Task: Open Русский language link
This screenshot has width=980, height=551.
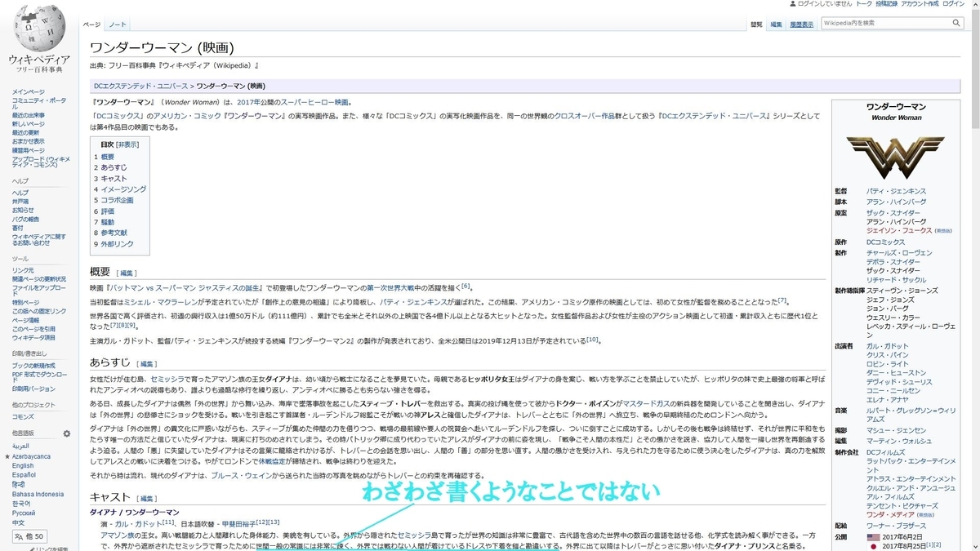Action: tap(24, 513)
